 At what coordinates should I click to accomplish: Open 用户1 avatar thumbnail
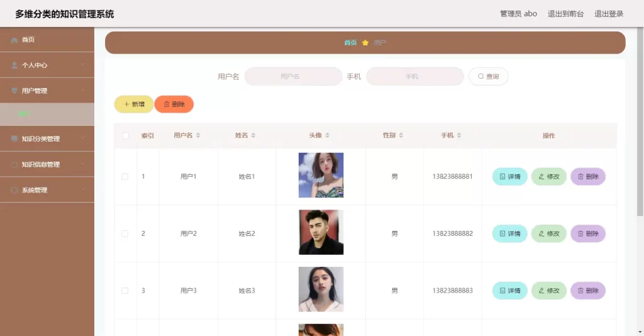point(321,176)
